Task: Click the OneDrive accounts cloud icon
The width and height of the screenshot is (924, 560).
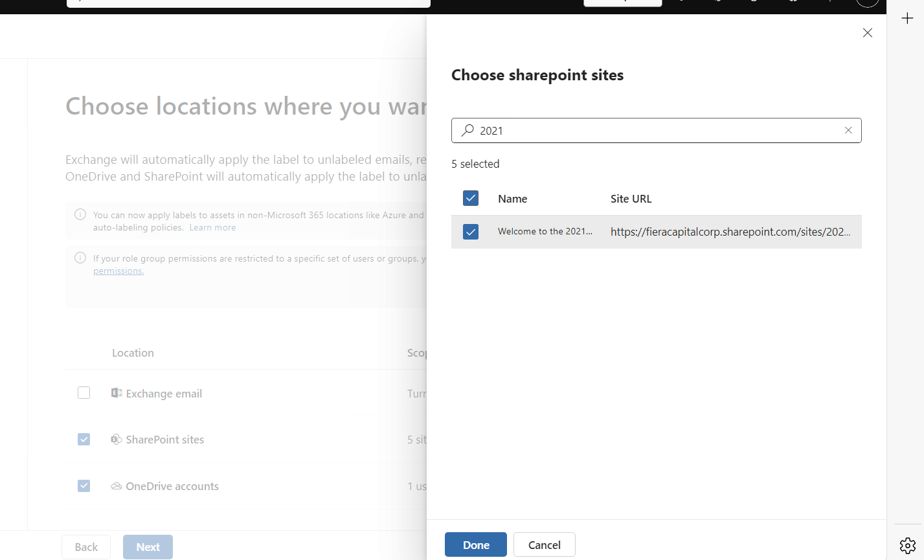Action: point(117,486)
